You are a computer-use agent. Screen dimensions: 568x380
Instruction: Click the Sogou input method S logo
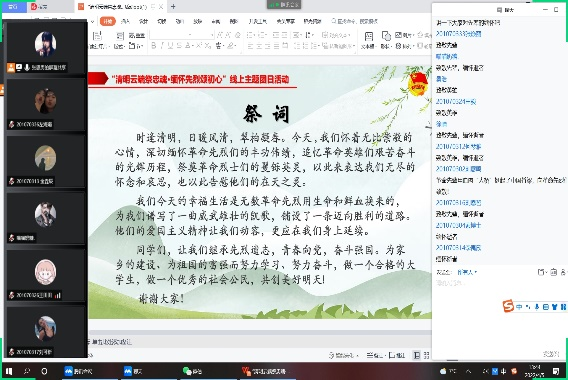(x=509, y=306)
